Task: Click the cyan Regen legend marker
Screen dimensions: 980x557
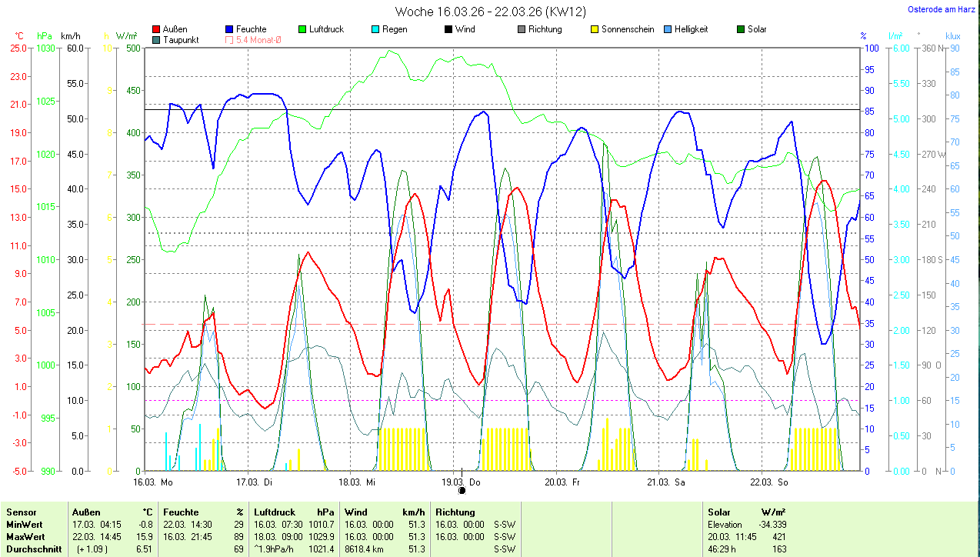Action: [x=375, y=29]
